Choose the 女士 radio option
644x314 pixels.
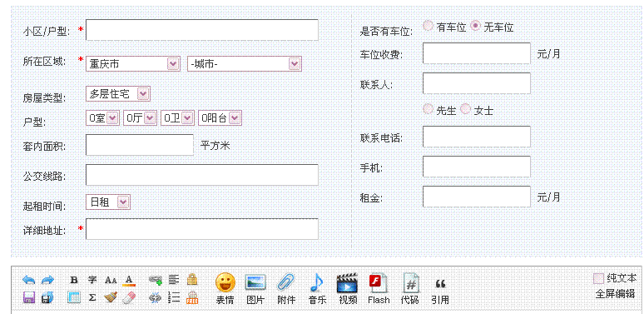point(466,109)
